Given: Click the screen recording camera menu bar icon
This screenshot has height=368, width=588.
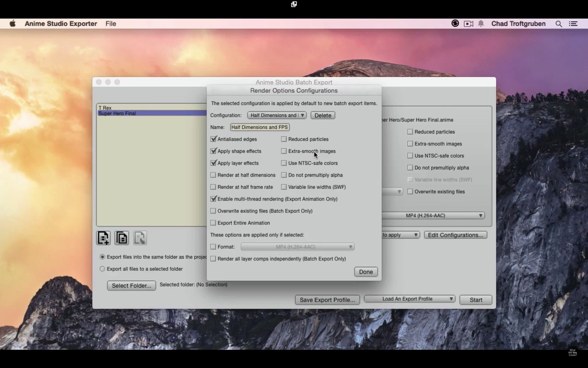Looking at the screenshot, I should pyautogui.click(x=468, y=24).
